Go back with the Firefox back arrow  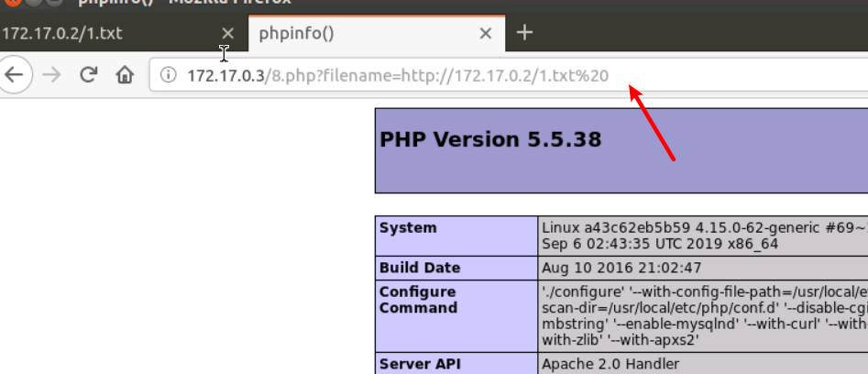point(13,74)
